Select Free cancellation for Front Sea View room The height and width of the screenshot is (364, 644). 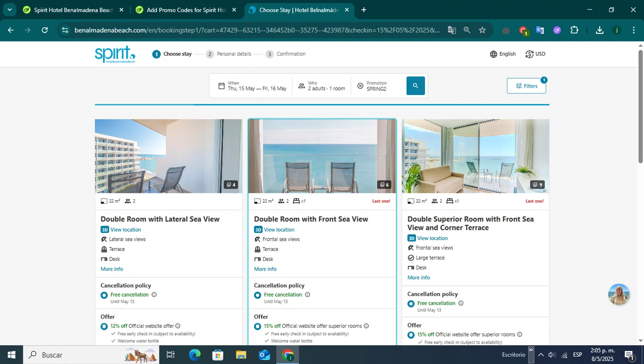tap(257, 295)
